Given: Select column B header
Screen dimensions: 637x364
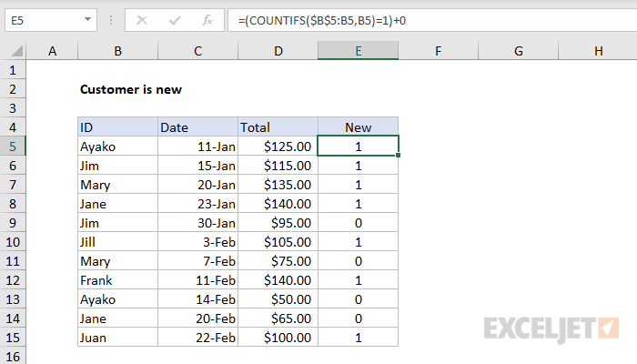Looking at the screenshot, I should click(x=117, y=51).
